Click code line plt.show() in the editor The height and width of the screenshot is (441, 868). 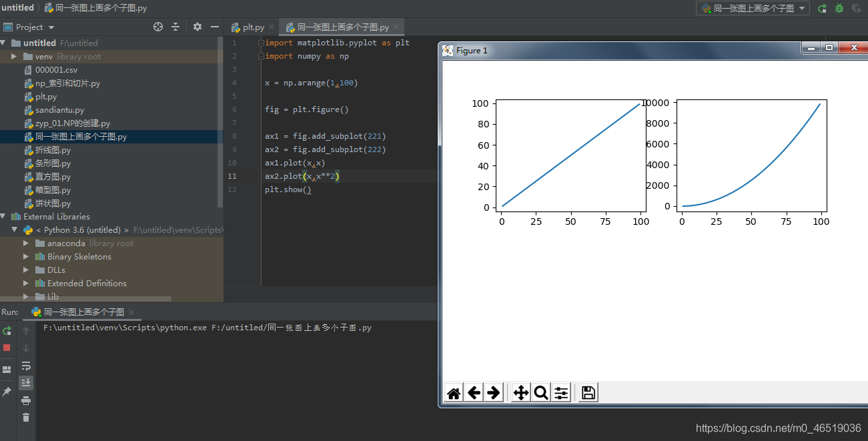coord(288,189)
